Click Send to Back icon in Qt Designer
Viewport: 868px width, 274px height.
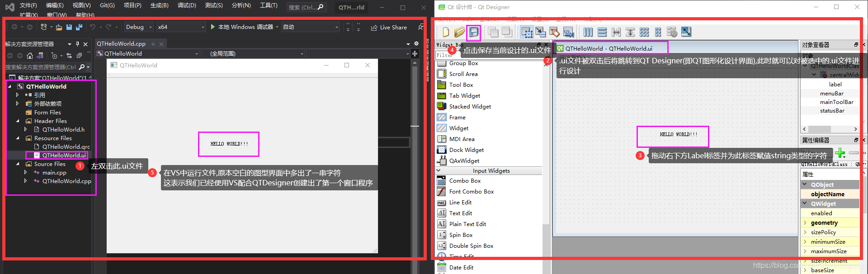point(493,32)
